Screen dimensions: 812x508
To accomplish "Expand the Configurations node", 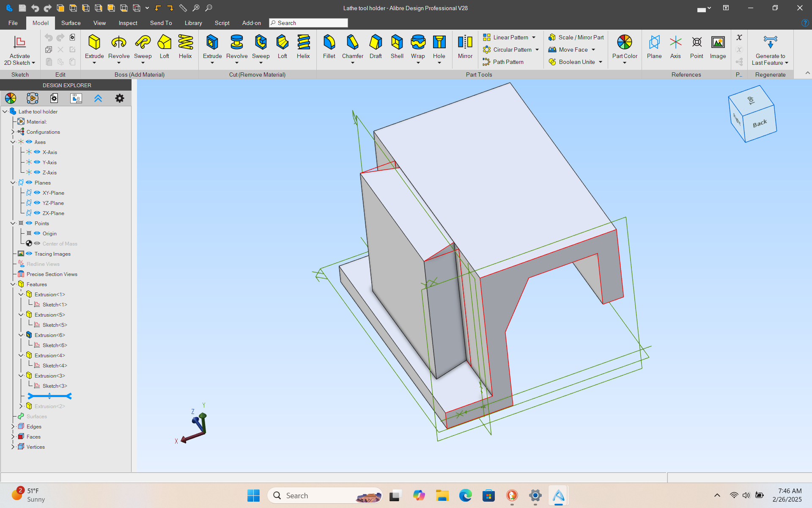I will tap(13, 132).
